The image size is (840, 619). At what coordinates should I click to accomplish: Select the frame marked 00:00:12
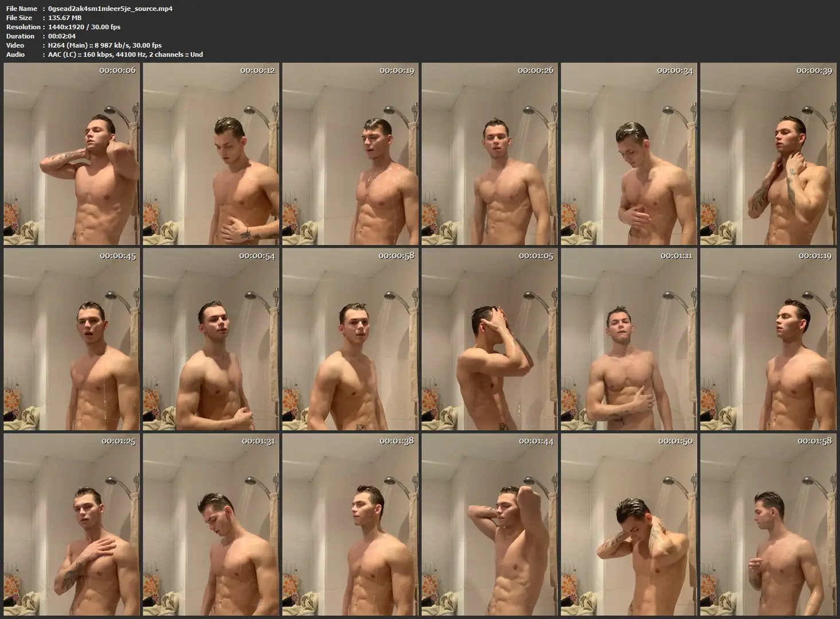211,154
